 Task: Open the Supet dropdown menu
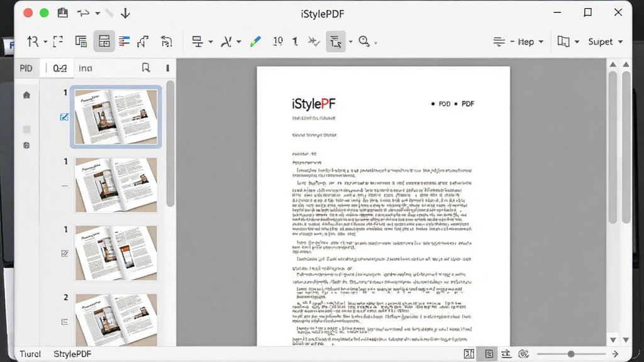[605, 42]
